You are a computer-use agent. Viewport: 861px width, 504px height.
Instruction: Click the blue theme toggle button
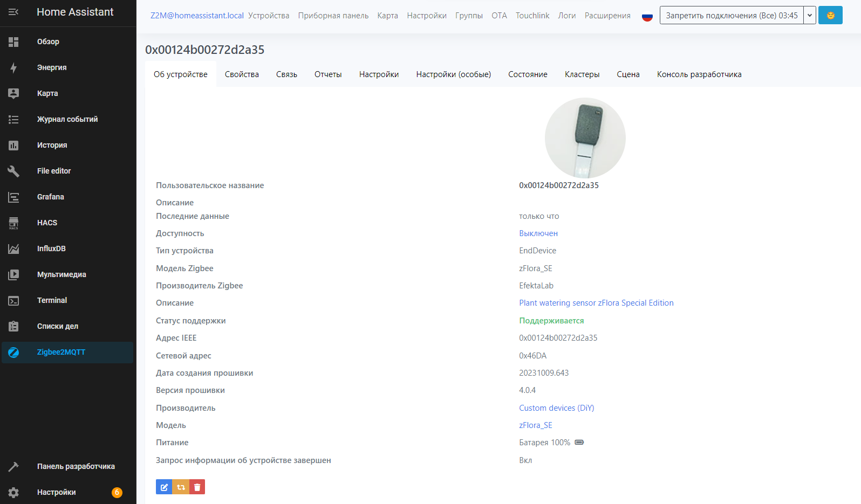tap(830, 15)
